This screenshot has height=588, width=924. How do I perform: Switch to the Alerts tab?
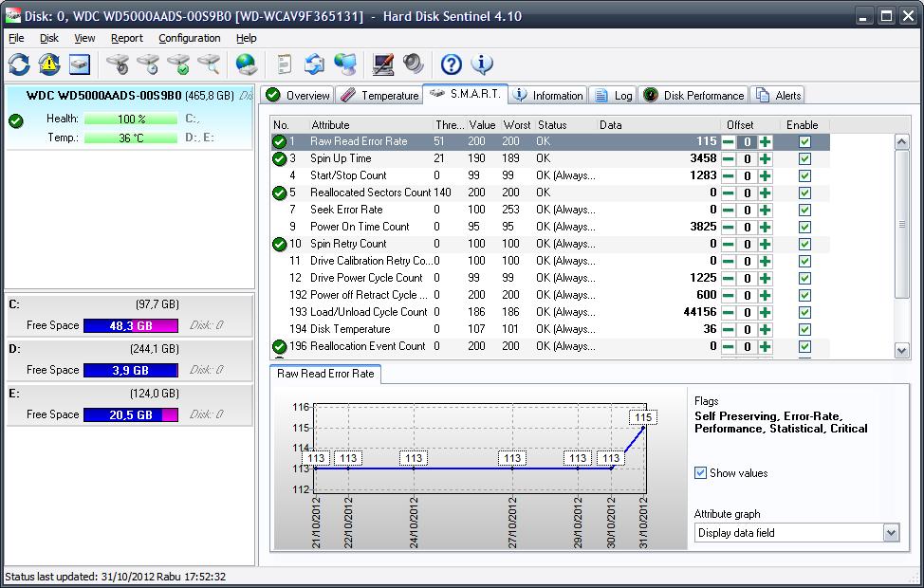point(778,95)
